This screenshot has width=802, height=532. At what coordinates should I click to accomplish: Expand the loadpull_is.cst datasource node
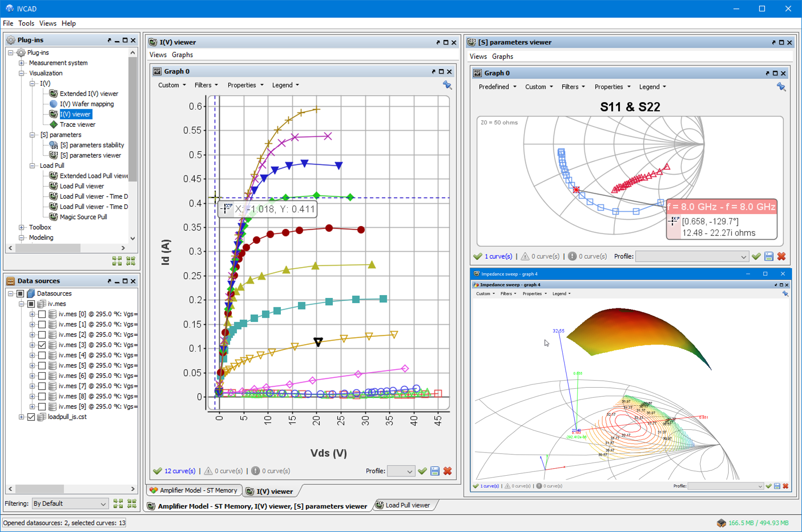[22, 417]
